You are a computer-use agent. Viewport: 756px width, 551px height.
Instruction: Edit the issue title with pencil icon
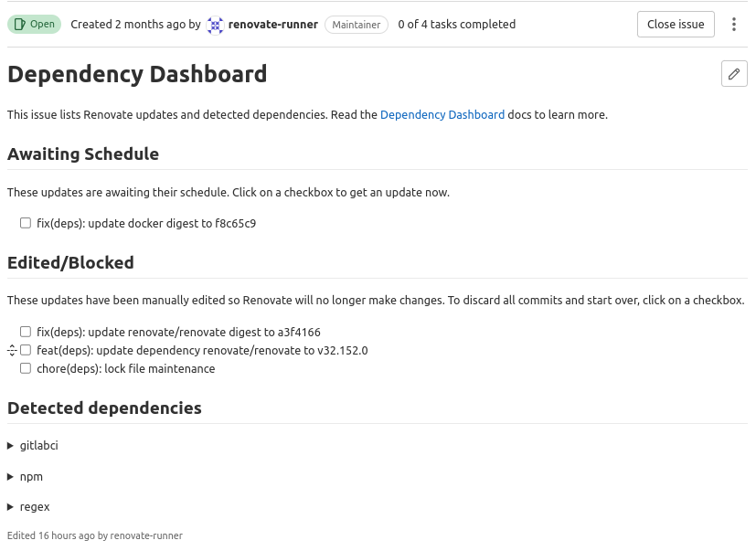734,73
